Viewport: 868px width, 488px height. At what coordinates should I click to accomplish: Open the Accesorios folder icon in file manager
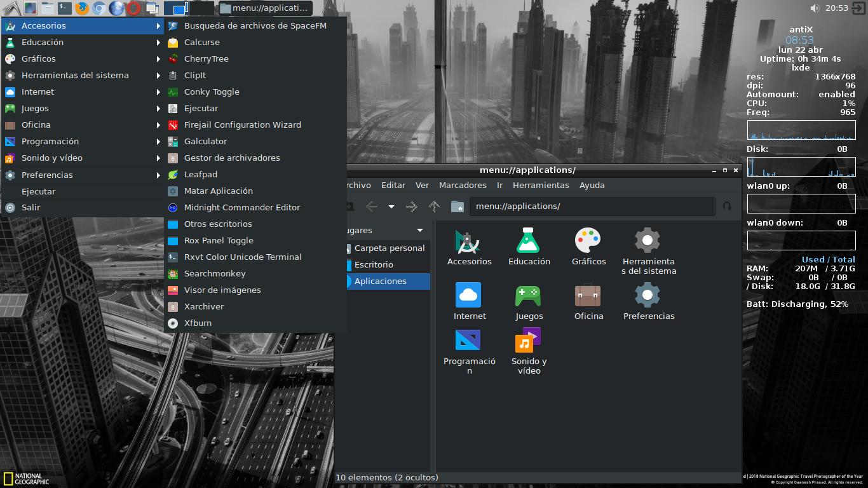point(468,241)
